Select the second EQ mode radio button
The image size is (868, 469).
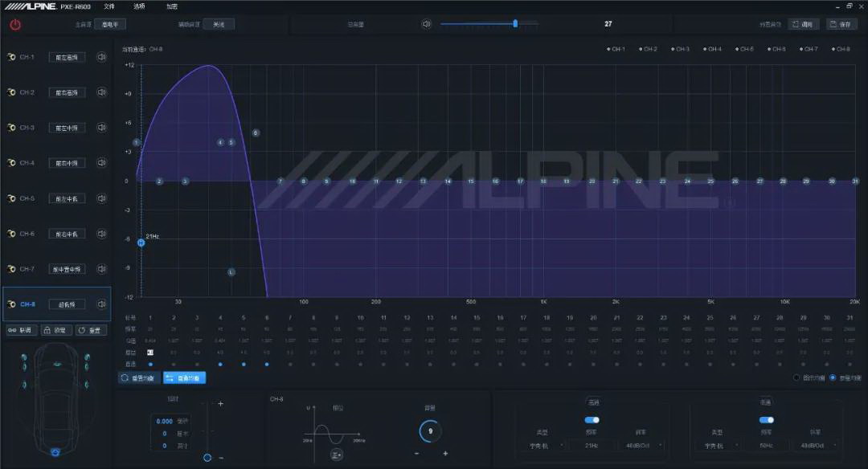point(833,377)
